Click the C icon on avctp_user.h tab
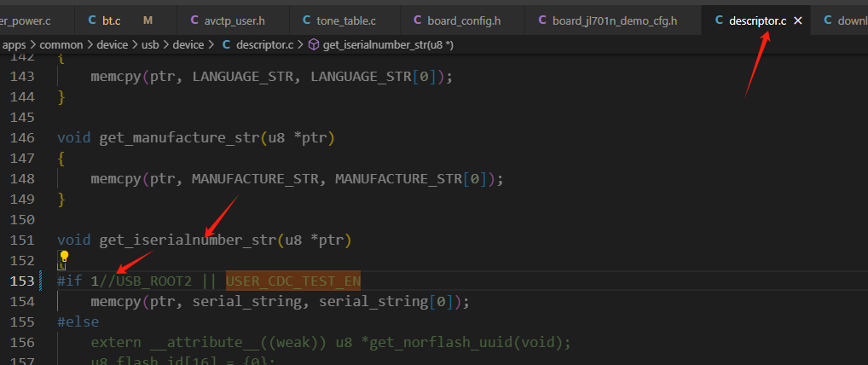Viewport: 868px width, 365px height. (x=194, y=21)
